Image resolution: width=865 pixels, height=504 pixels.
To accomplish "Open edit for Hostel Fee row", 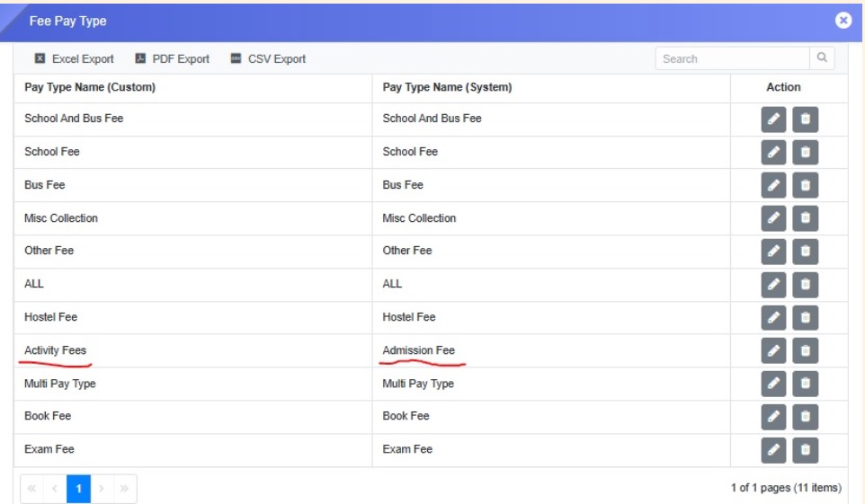I will tap(773, 318).
